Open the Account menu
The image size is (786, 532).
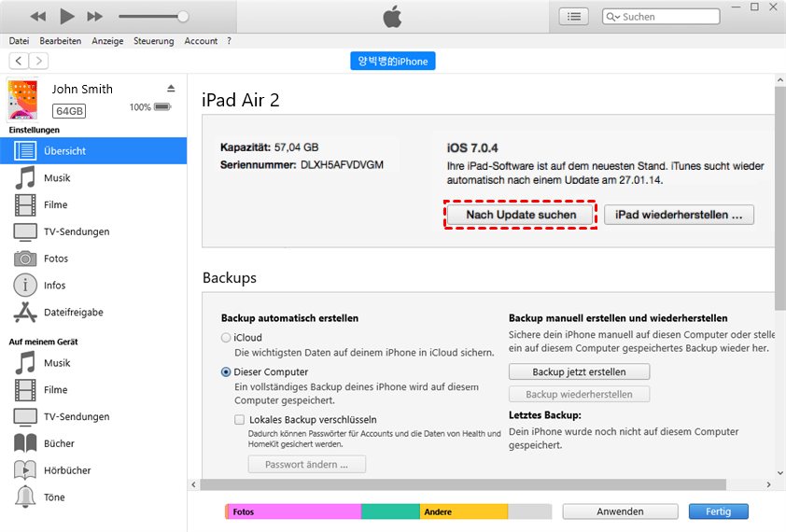201,41
